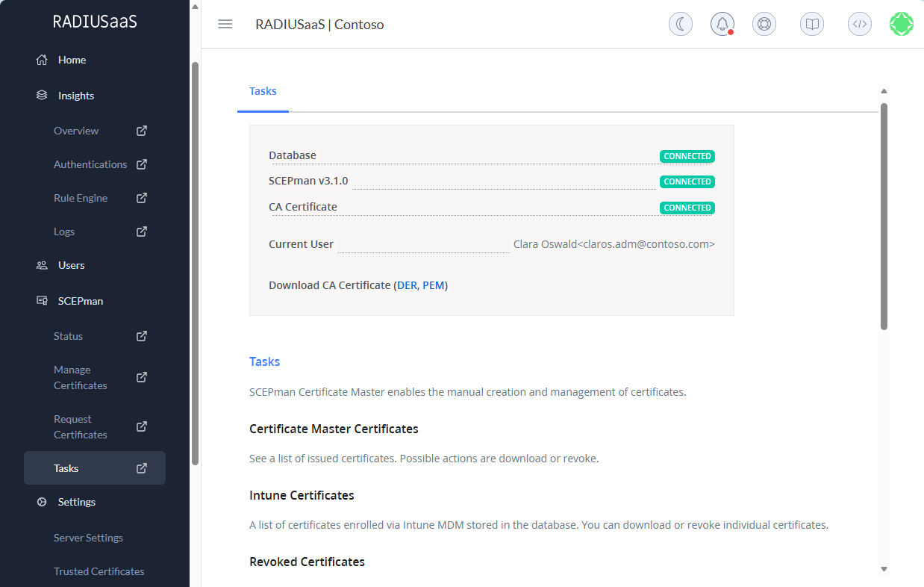Open documentation with the book icon

[x=811, y=23]
